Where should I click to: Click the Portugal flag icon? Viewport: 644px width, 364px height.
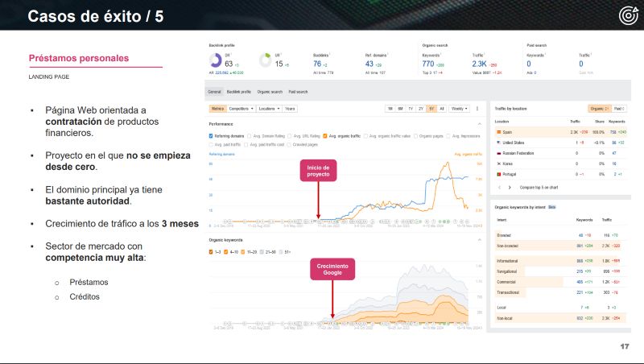498,172
